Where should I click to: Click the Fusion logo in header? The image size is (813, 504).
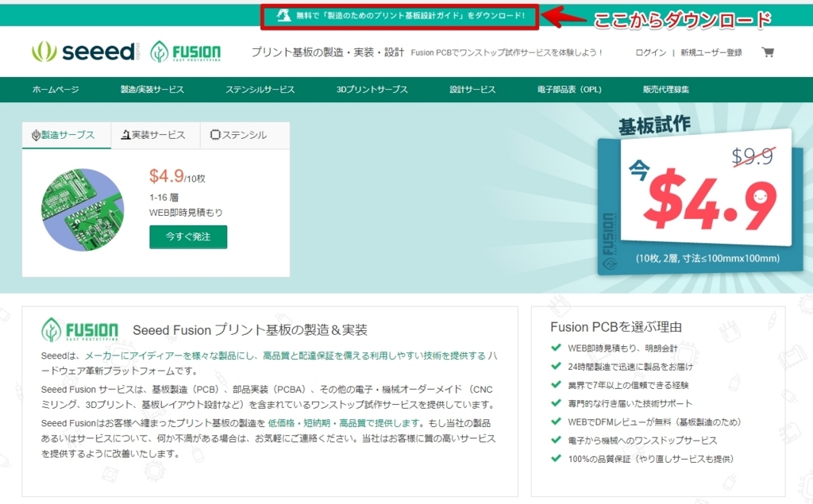coord(186,52)
